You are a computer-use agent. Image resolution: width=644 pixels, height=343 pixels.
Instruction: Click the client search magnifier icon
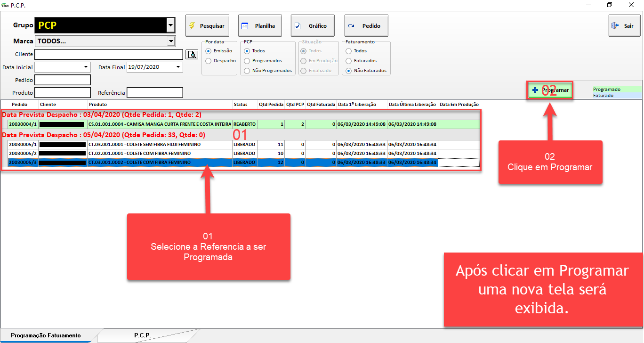[192, 55]
